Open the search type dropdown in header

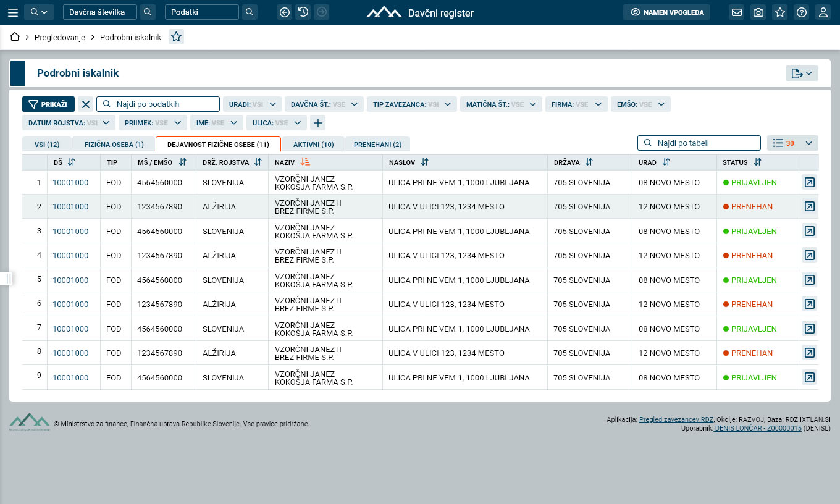coord(40,12)
